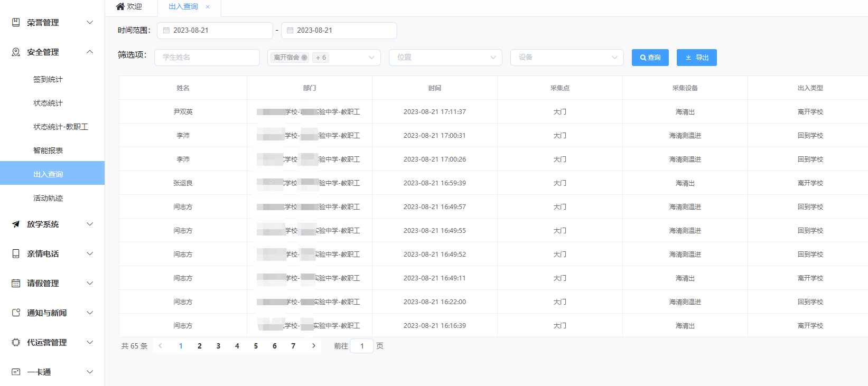Click the start date calendar icon

(166, 30)
